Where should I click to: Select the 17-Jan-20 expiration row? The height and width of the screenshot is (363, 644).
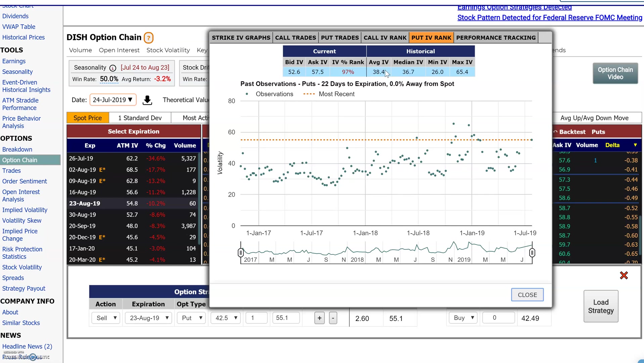[133, 249]
